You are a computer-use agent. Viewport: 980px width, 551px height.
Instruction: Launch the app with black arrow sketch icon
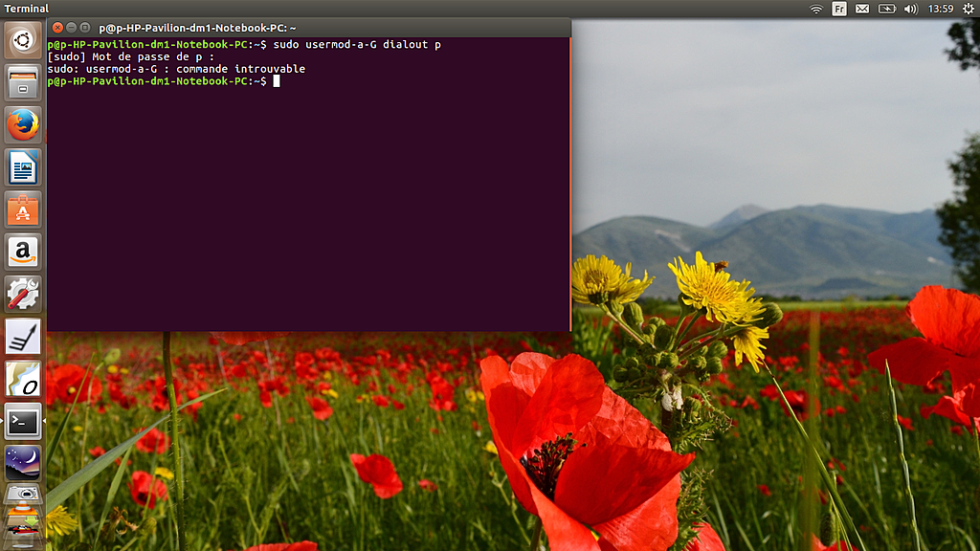pos(23,337)
